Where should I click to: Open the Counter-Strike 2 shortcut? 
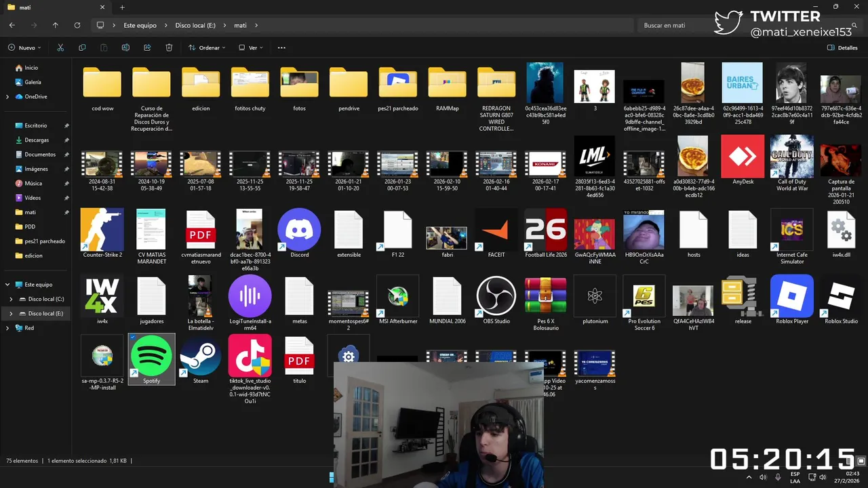(x=102, y=230)
